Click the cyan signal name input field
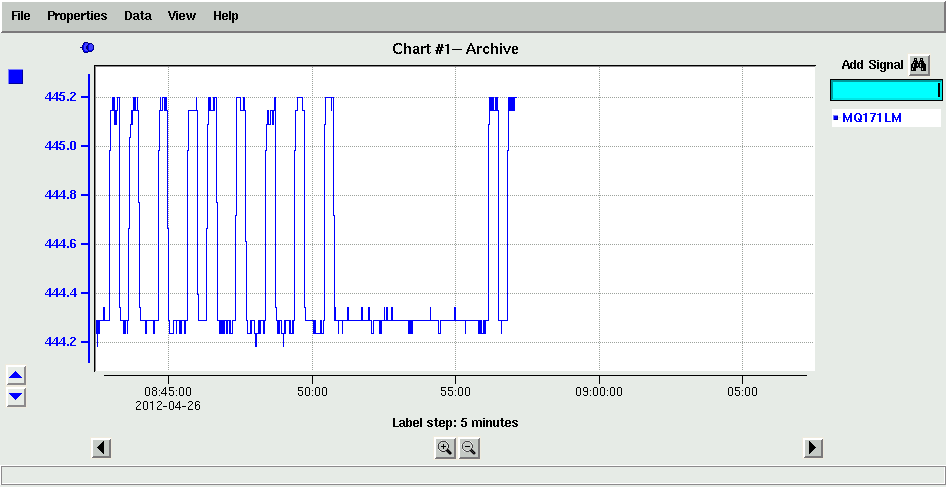The height and width of the screenshot is (487, 946). [886, 90]
